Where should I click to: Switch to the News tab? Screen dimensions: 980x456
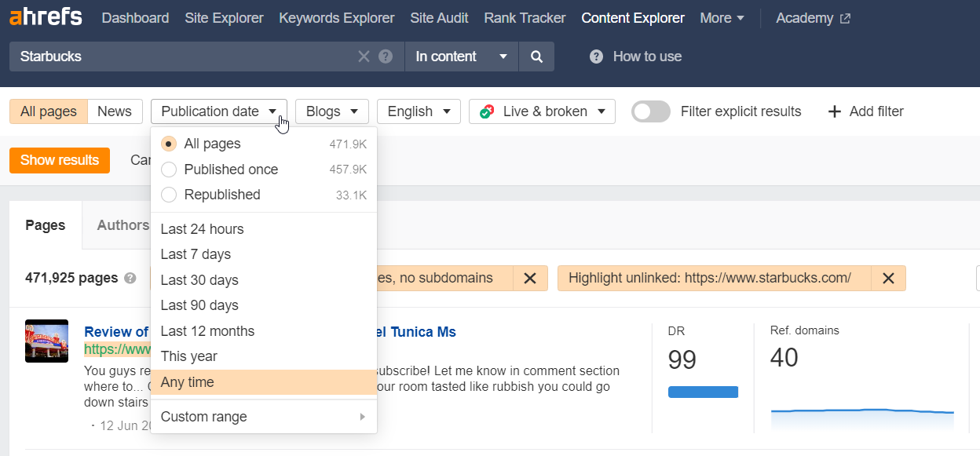pos(115,111)
